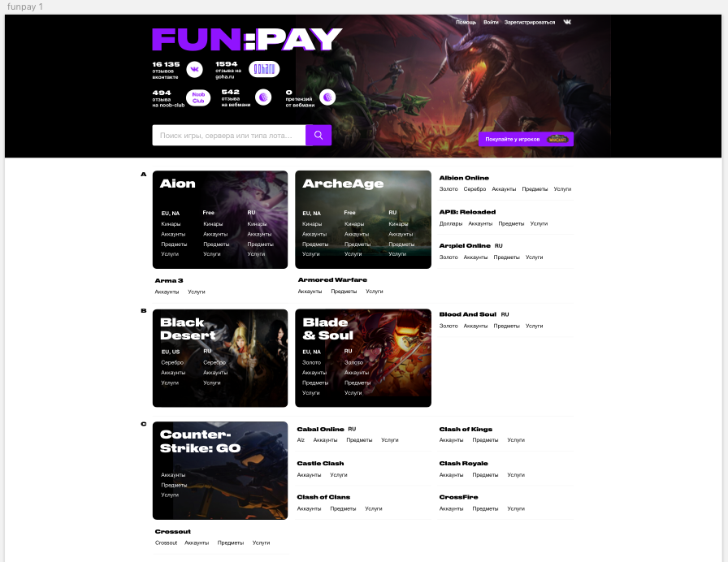Open the goha.ru reviews badge
The height and width of the screenshot is (562, 728).
coord(264,69)
